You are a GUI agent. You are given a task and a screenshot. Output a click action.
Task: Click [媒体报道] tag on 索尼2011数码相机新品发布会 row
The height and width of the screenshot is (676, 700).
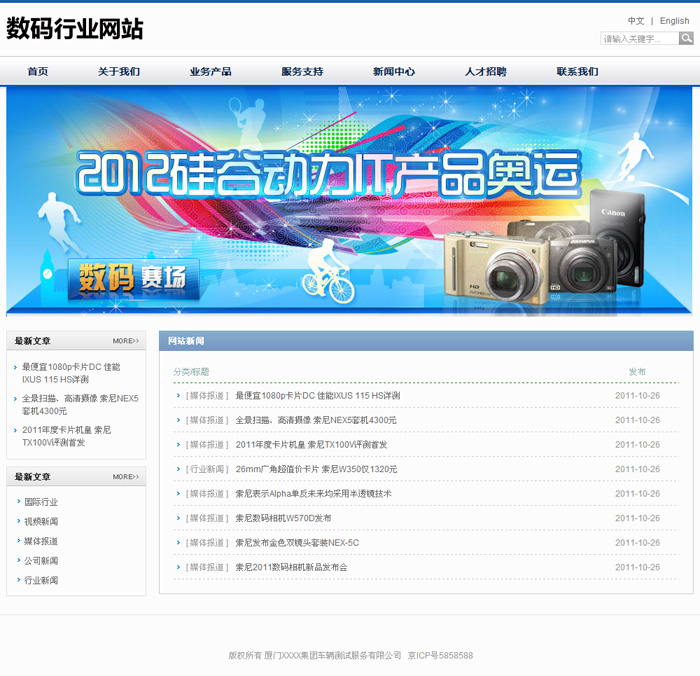pos(207,568)
